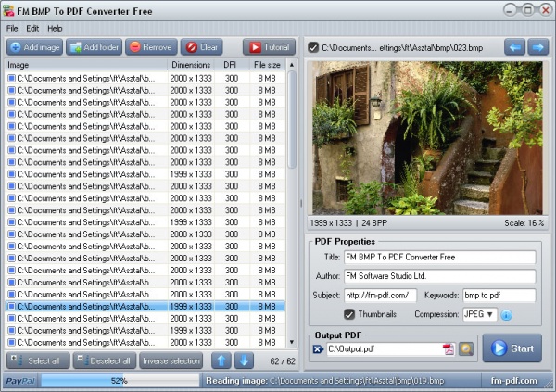
Task: Click the PayPal donate logo
Action: tap(19, 381)
